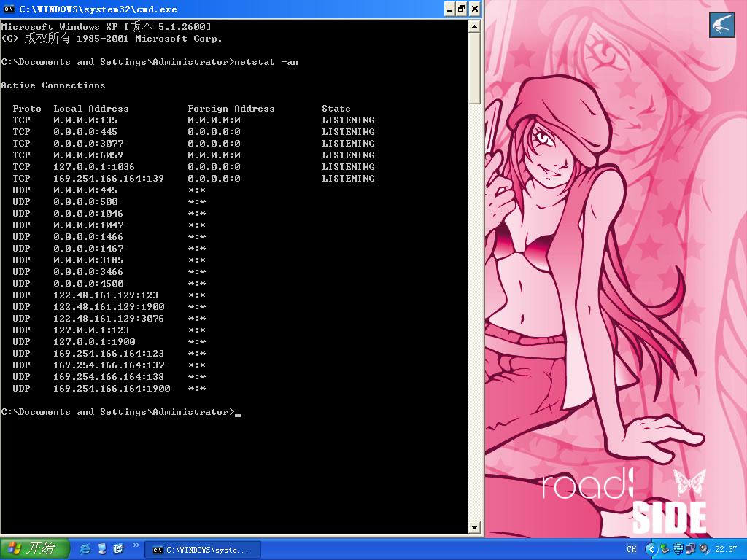Click UDP address 0.0.0.0:1046
This screenshot has height=560, width=747.
pyautogui.click(x=88, y=214)
